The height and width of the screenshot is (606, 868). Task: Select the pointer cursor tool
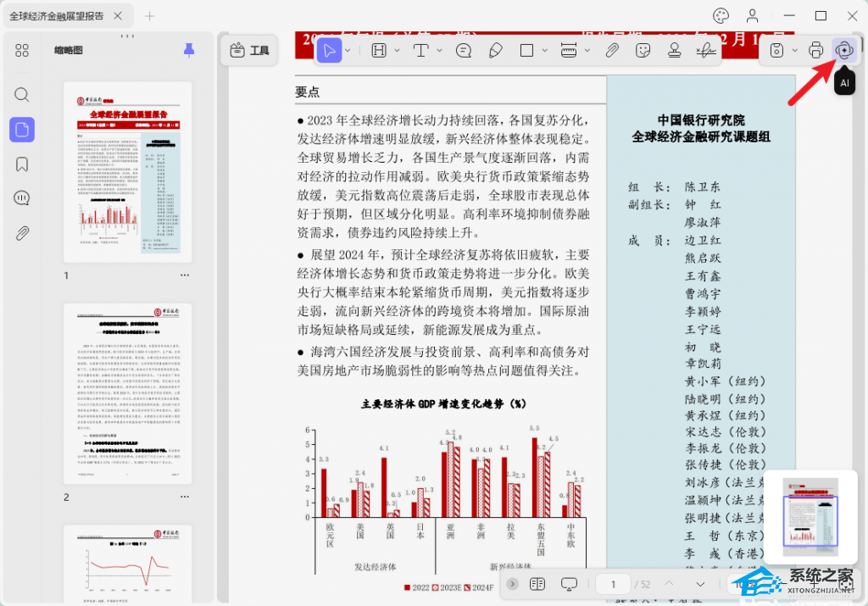point(330,51)
